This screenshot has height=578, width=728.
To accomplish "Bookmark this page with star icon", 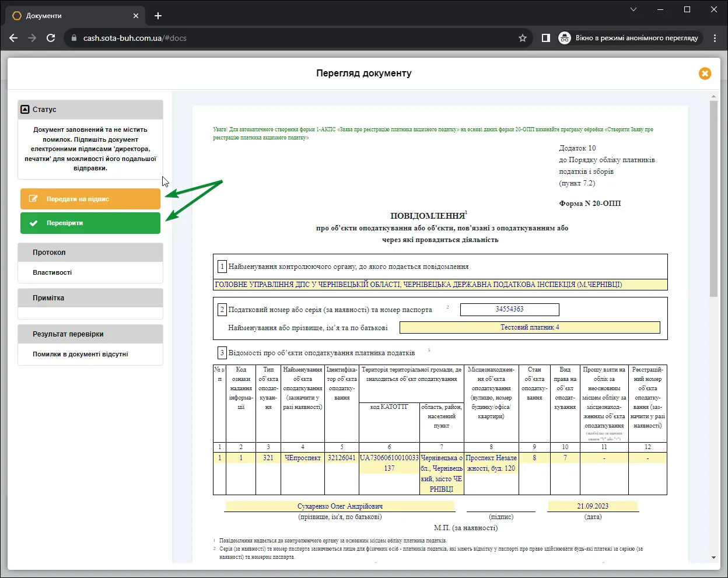I will pyautogui.click(x=523, y=38).
